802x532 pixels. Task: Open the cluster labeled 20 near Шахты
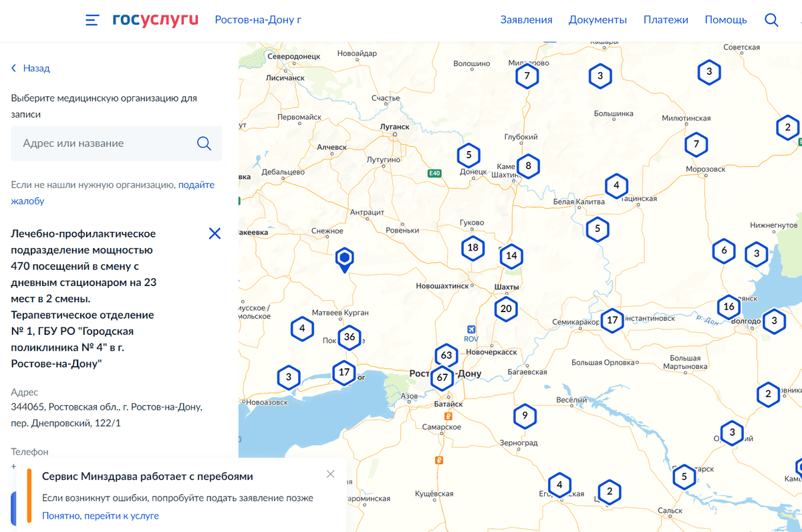(x=506, y=309)
